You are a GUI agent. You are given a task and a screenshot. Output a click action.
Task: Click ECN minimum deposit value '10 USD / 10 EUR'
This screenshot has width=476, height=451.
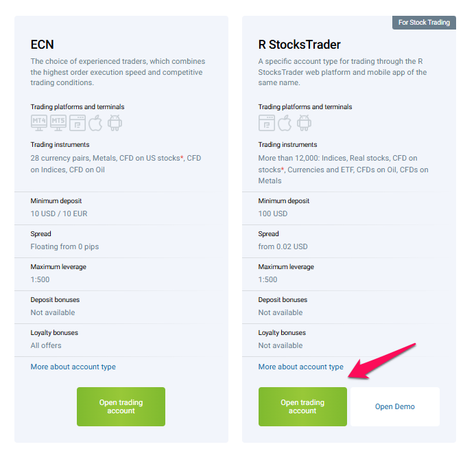[x=59, y=213]
